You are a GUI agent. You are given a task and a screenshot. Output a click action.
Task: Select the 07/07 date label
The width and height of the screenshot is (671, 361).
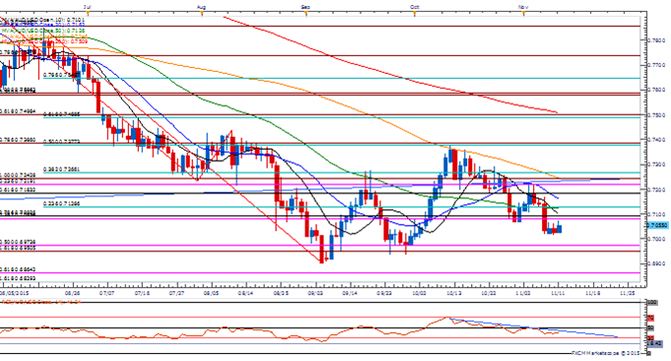coord(107,293)
